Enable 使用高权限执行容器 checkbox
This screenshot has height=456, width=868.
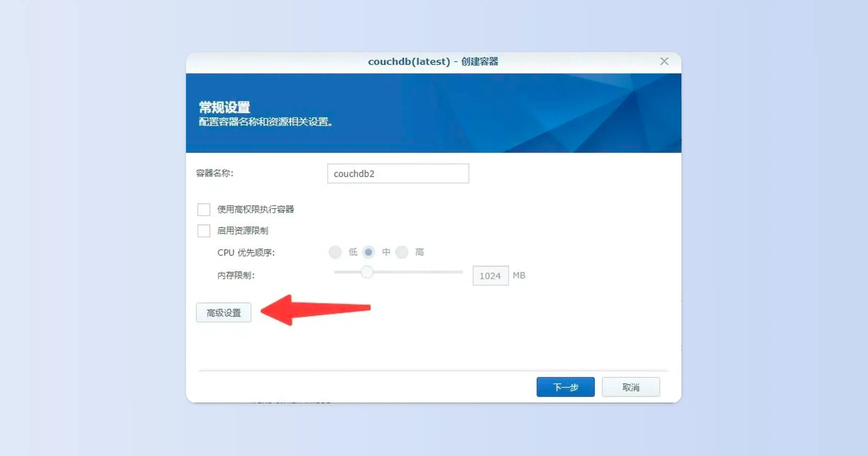click(x=204, y=209)
